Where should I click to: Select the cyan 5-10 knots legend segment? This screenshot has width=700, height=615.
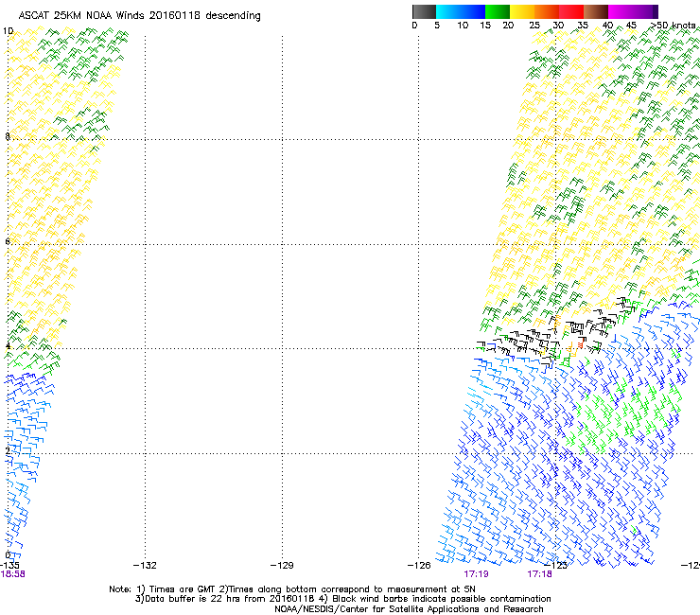tap(447, 11)
